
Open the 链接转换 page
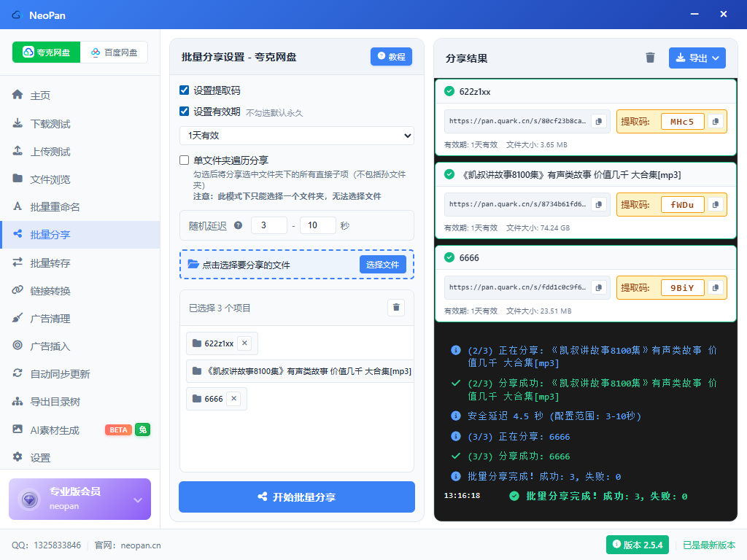click(x=80, y=290)
